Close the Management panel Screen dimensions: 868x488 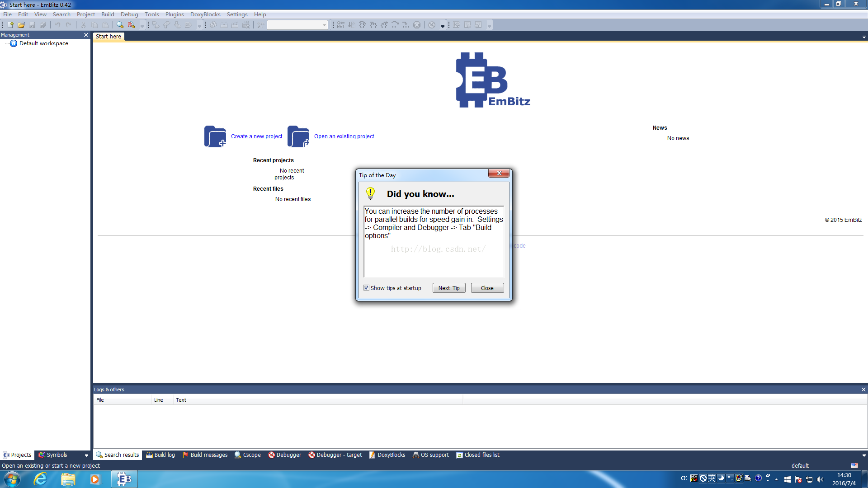click(x=86, y=35)
